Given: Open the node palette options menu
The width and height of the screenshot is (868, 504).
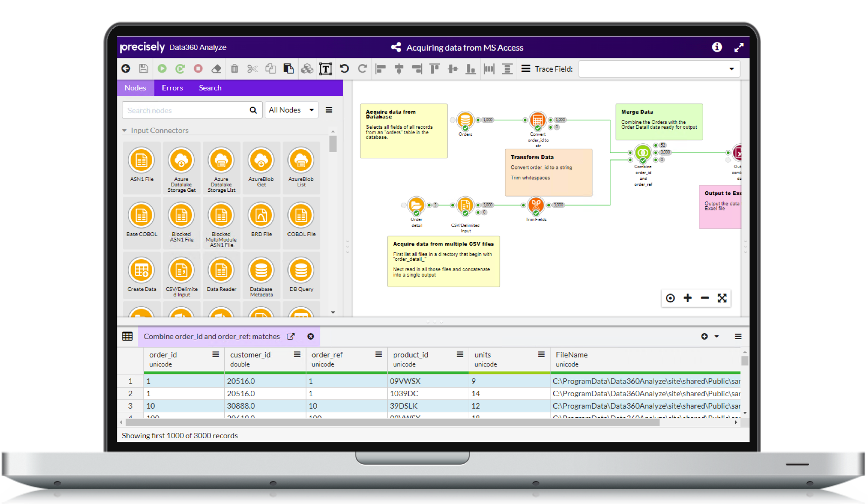Looking at the screenshot, I should pyautogui.click(x=329, y=110).
